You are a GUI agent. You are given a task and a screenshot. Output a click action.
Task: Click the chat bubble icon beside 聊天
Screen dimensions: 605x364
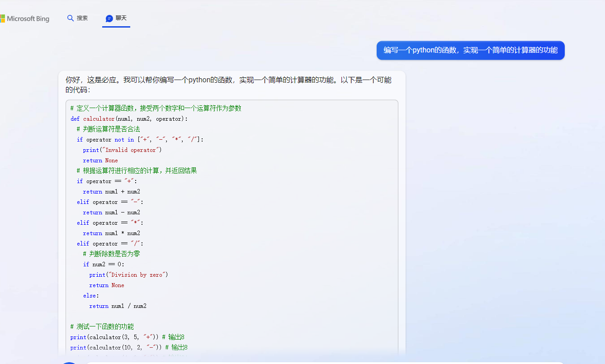pos(109,19)
